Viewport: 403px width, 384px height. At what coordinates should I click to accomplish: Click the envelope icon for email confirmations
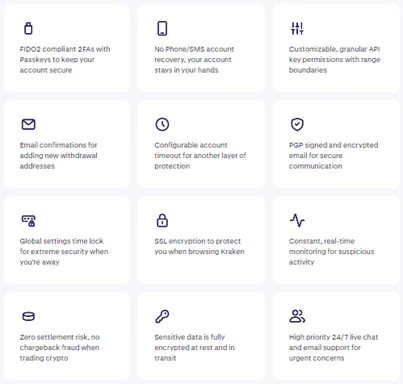28,124
